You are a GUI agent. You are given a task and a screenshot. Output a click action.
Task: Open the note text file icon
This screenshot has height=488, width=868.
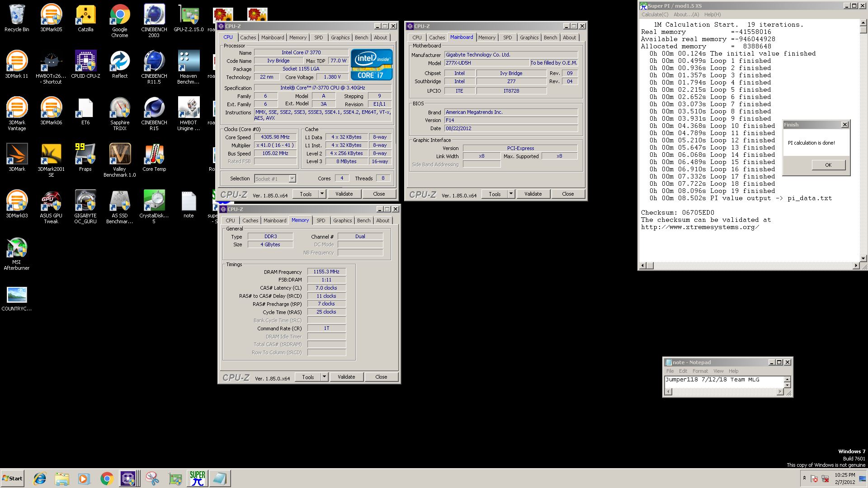pos(189,204)
